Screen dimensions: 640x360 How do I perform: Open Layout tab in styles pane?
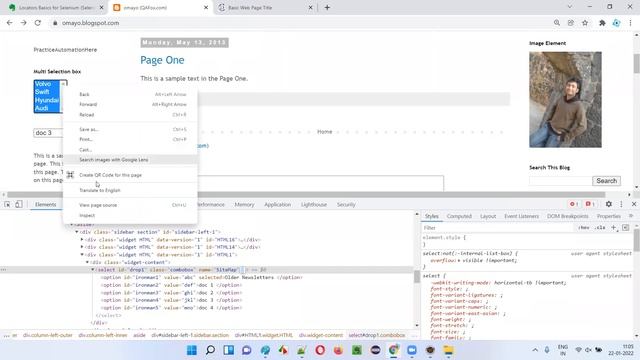pos(488,216)
